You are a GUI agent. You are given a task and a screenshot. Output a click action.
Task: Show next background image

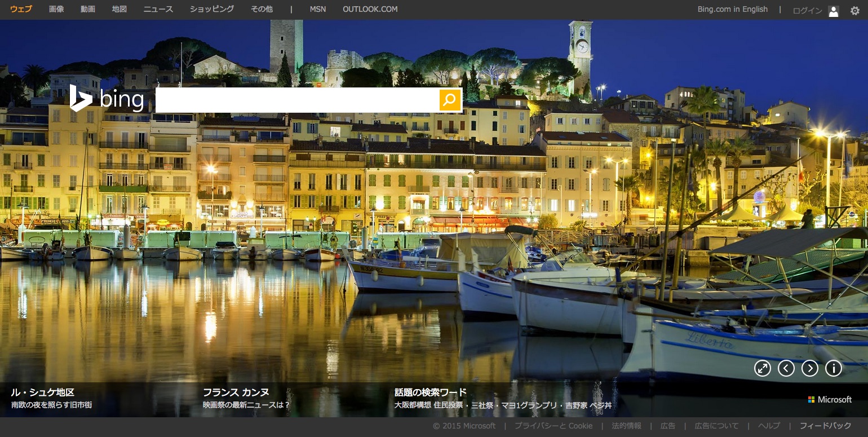[x=809, y=368]
